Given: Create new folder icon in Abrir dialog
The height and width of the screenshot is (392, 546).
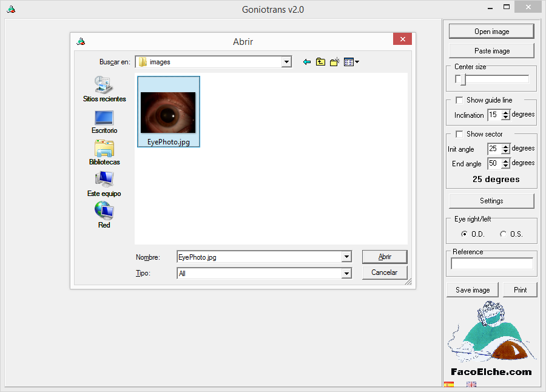Looking at the screenshot, I should click(335, 62).
